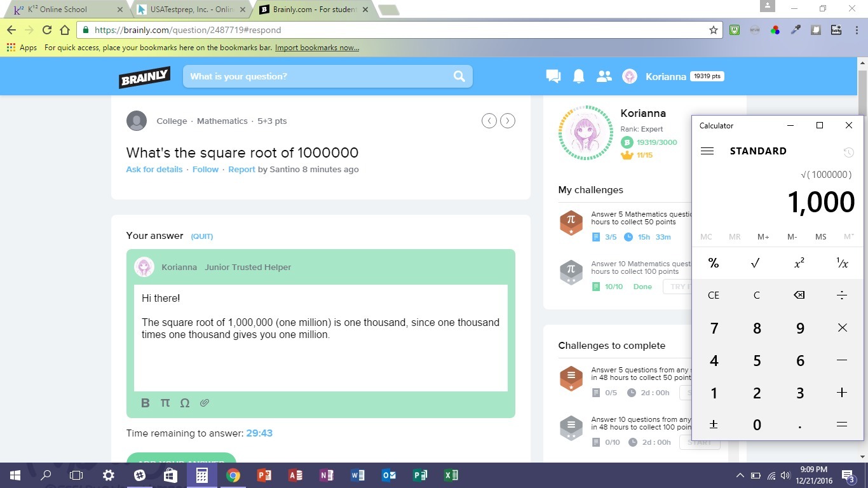Bookmark this page with the star icon
The image size is (868, 488).
(714, 30)
